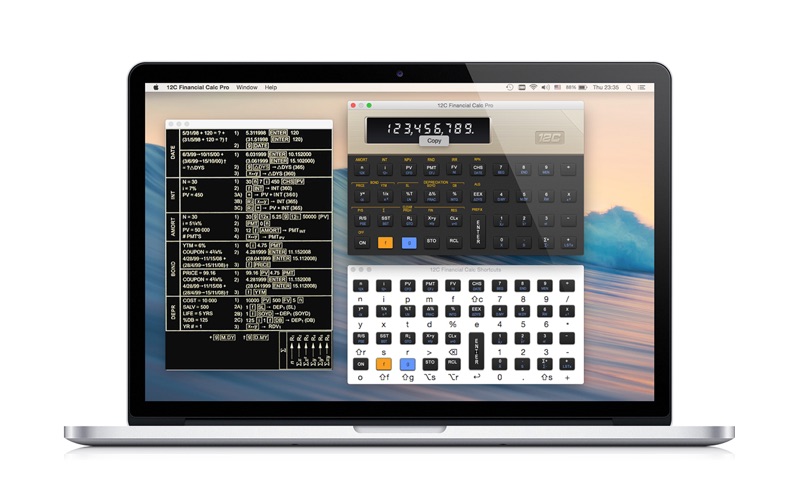Click the US flag input source icon
Image resolution: width=800 pixels, height=500 pixels.
click(x=558, y=88)
